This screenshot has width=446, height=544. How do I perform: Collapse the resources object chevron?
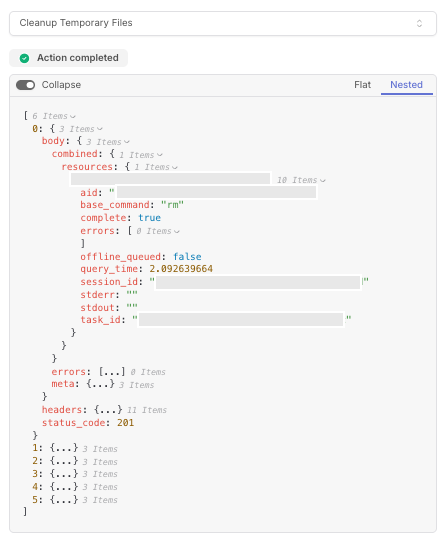point(175,168)
